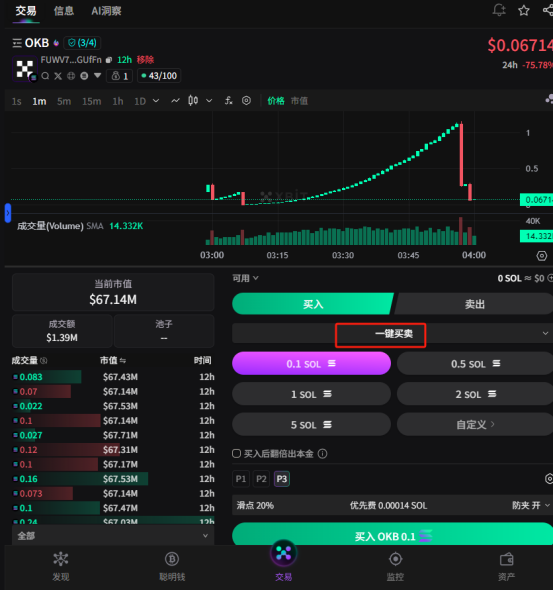The height and width of the screenshot is (590, 554).
Task: Open the website globe icon
Action: tap(71, 76)
